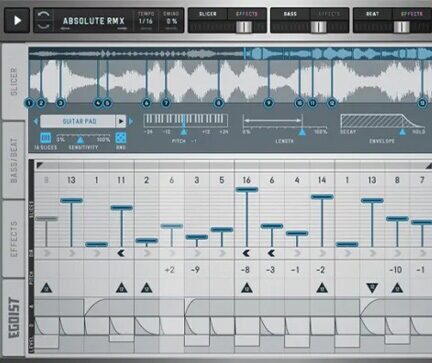Randomize slices with the RND dice
Image resolution: width=432 pixels, height=363 pixels.
[x=120, y=138]
